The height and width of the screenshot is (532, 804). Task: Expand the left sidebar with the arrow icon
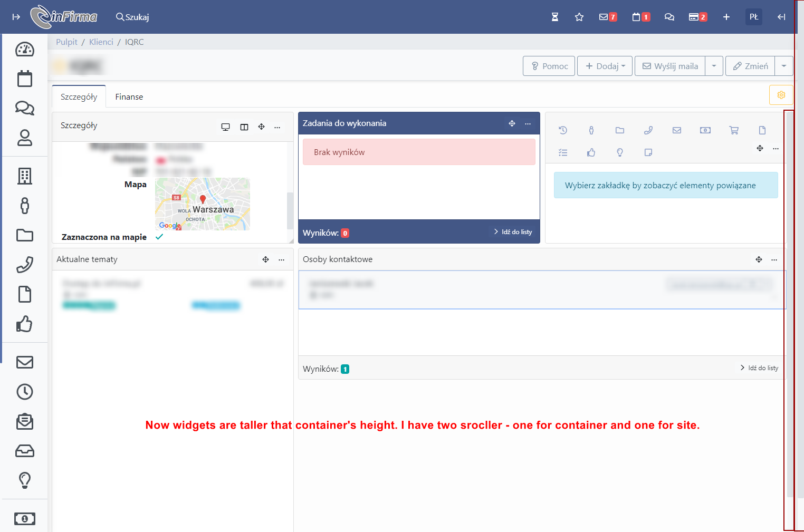(16, 17)
